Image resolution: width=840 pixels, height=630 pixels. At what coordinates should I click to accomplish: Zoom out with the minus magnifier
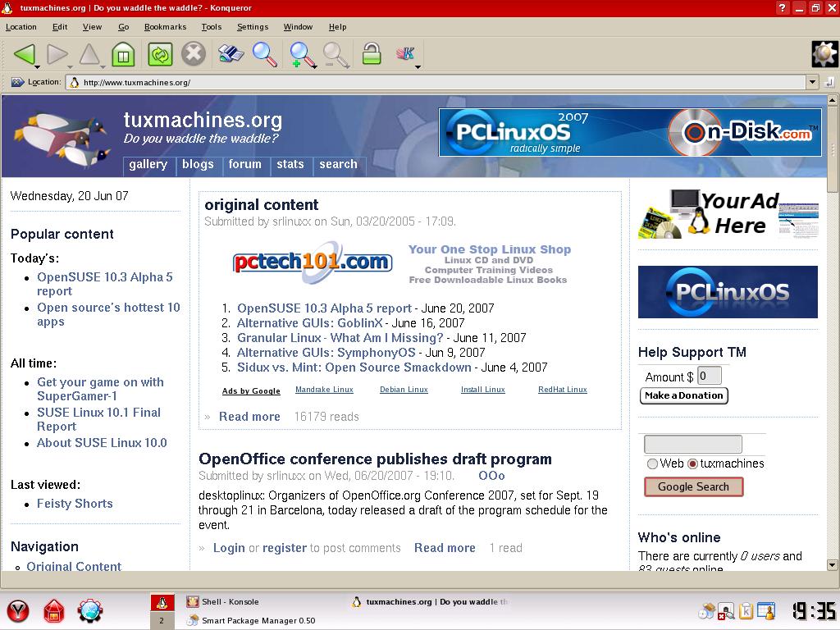[336, 55]
